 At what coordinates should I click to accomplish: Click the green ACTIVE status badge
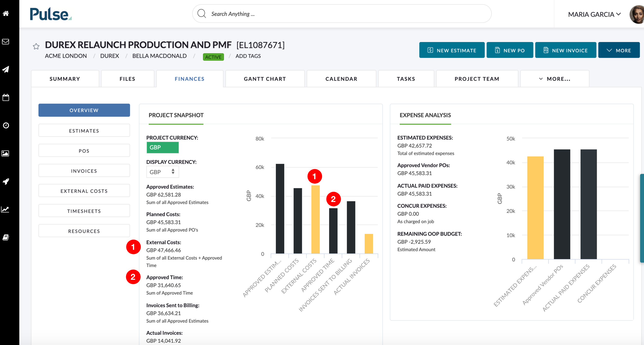coord(213,57)
